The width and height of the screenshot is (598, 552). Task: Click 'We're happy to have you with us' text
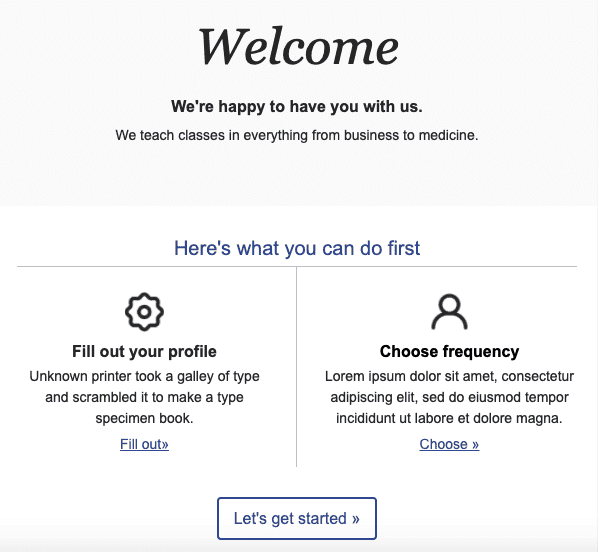click(x=297, y=106)
